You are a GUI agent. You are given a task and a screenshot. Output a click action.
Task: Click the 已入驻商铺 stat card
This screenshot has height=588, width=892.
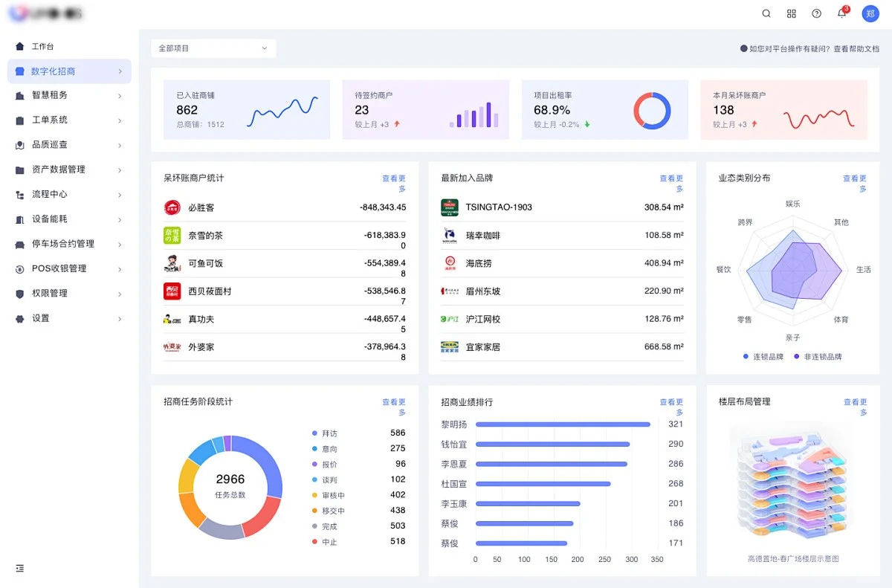click(247, 110)
